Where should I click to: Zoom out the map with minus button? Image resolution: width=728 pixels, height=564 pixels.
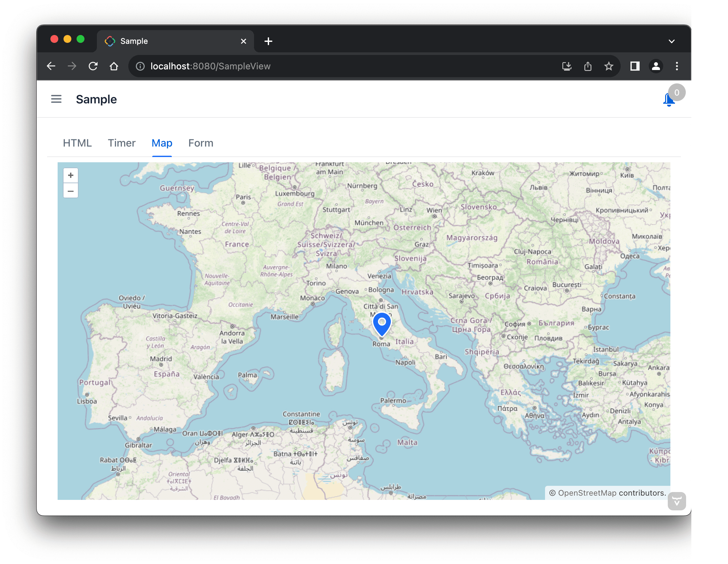(71, 191)
